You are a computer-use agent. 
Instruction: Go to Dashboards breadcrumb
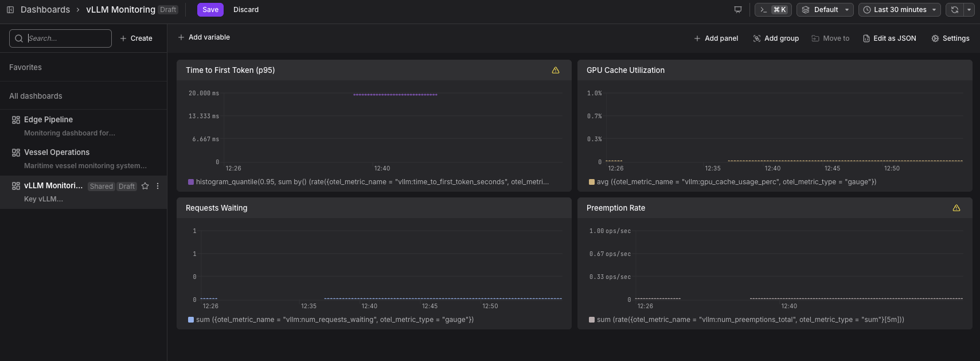(45, 10)
